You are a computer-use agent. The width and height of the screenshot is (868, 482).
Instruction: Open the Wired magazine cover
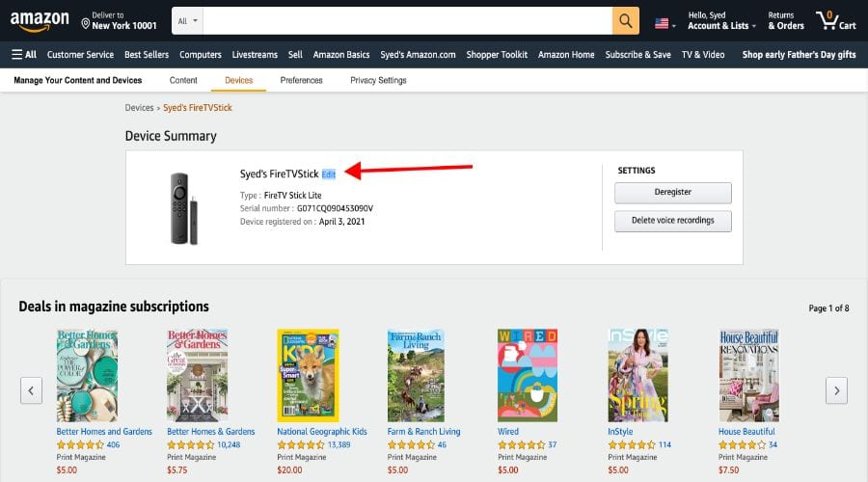click(528, 375)
